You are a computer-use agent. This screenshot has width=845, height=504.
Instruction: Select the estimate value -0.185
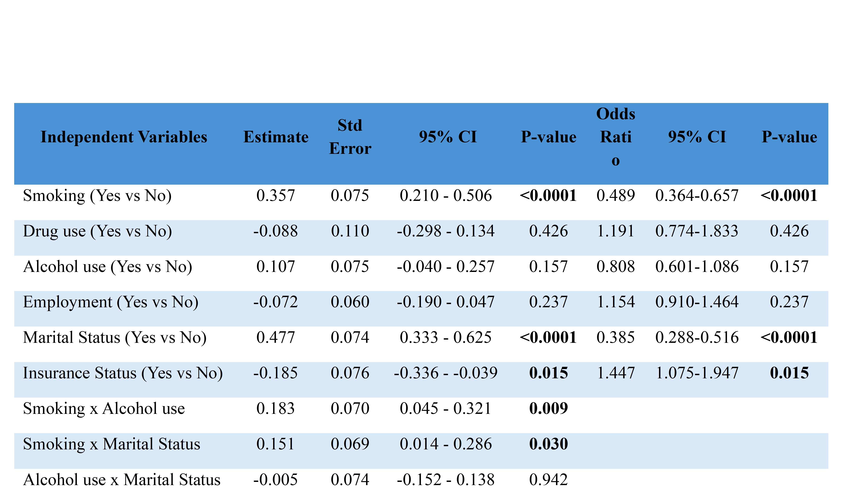point(275,373)
